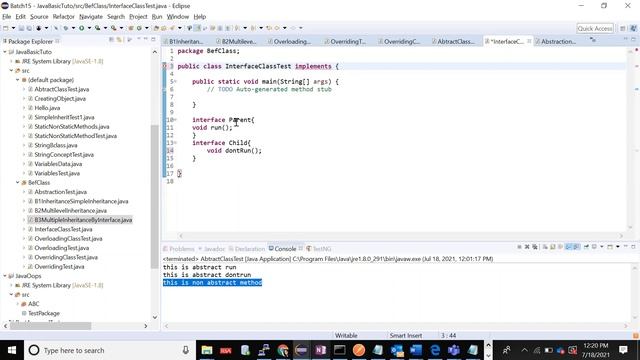Screen dimensions: 640x360
Task: Click the New Java Package icon
Action: pyautogui.click(x=131, y=28)
